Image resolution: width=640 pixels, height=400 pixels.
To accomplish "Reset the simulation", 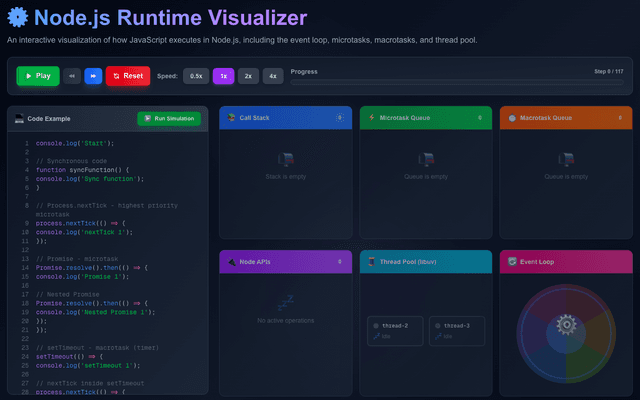I will 128,76.
